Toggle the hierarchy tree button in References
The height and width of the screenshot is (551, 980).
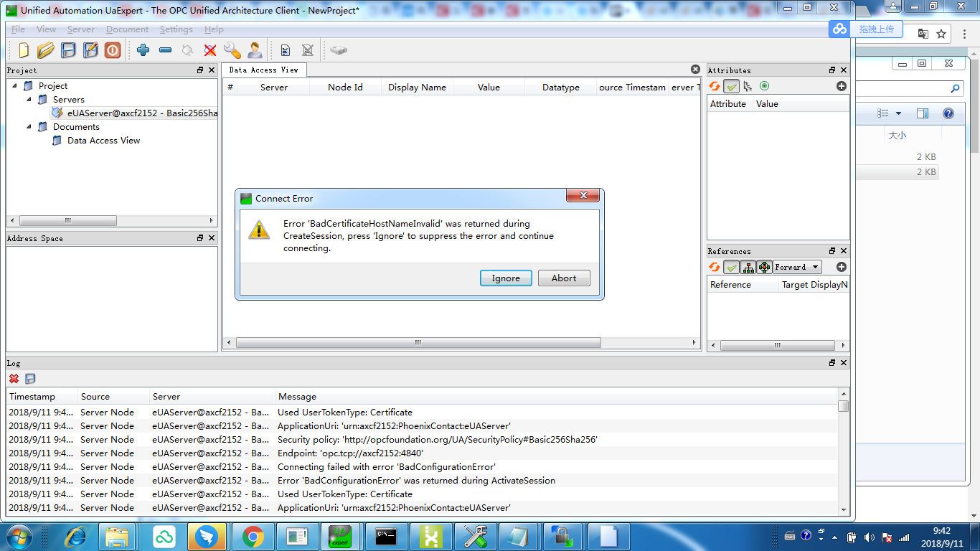tap(748, 267)
